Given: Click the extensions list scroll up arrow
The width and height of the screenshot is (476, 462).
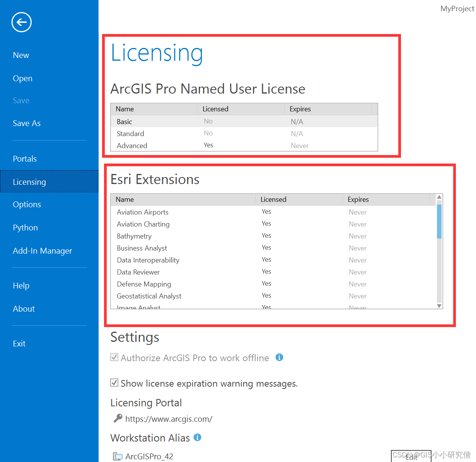Looking at the screenshot, I should click(439, 197).
